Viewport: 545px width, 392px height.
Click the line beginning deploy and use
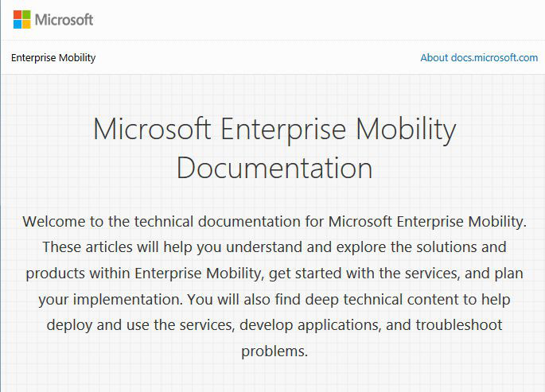tap(274, 325)
